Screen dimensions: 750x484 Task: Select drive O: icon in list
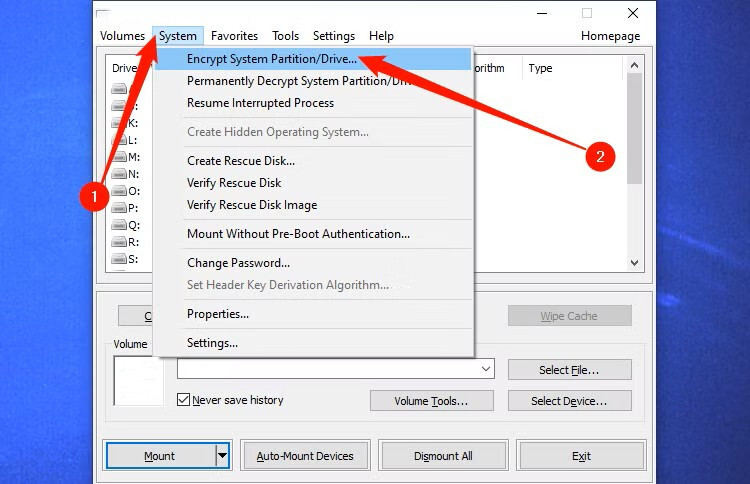pyautogui.click(x=119, y=191)
